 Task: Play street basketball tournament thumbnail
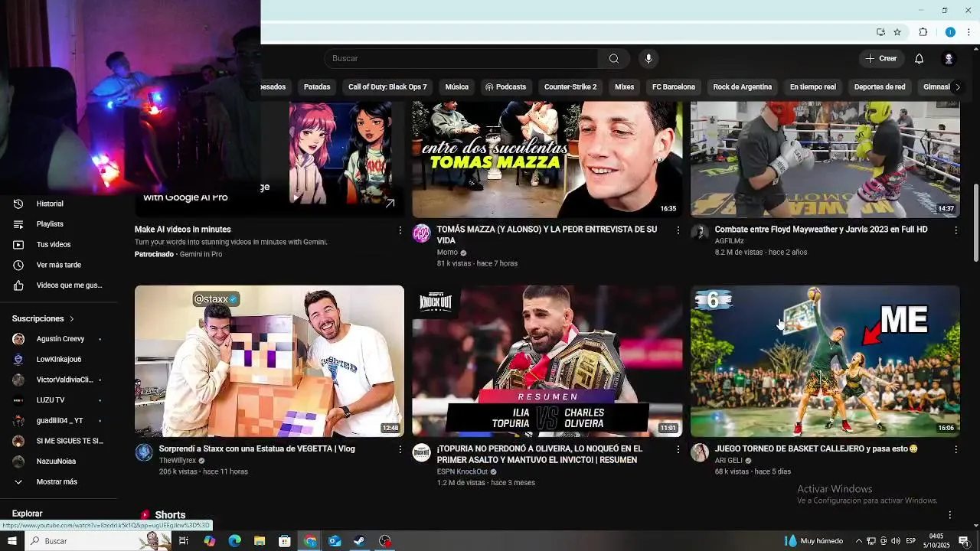(x=825, y=361)
